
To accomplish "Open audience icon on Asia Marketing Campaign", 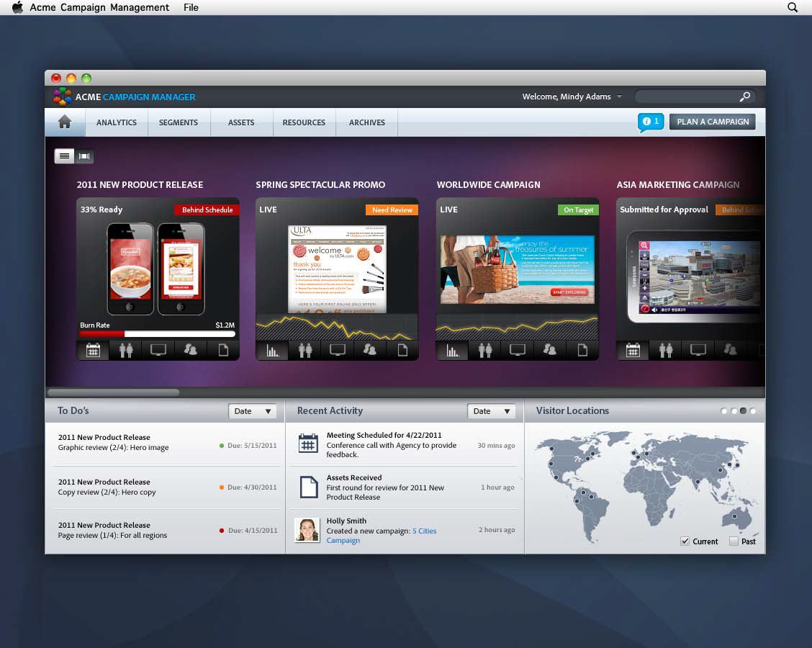I will pos(665,351).
